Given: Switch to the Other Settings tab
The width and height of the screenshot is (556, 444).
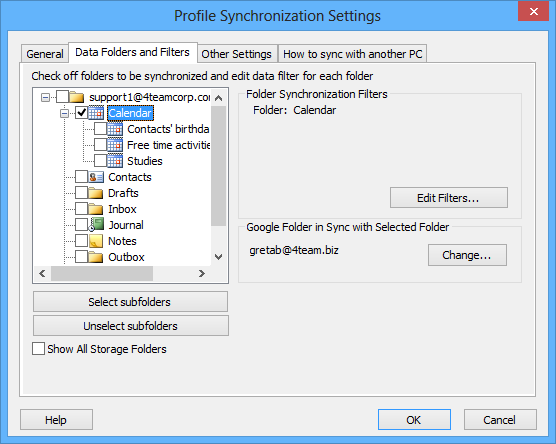Looking at the screenshot, I should pyautogui.click(x=237, y=54).
